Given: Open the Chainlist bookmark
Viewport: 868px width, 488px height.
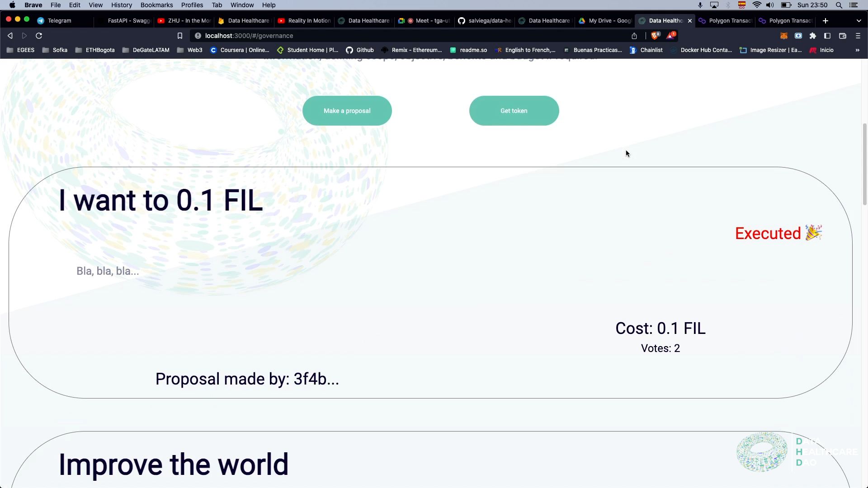Looking at the screenshot, I should (646, 50).
